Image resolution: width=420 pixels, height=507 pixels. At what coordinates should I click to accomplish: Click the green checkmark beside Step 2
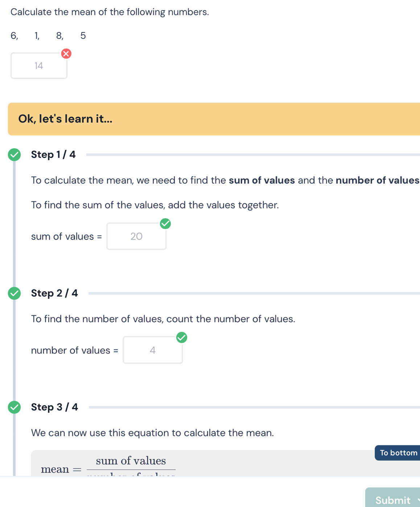15,293
